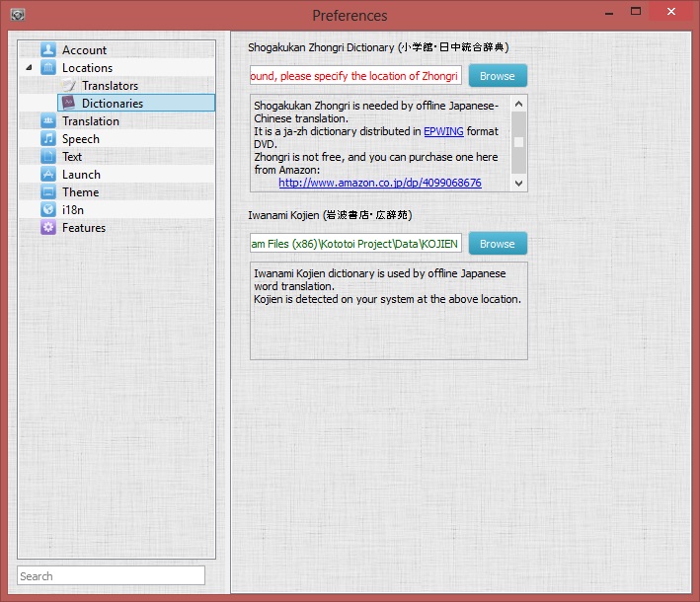Click the Text document icon

pos(48,156)
